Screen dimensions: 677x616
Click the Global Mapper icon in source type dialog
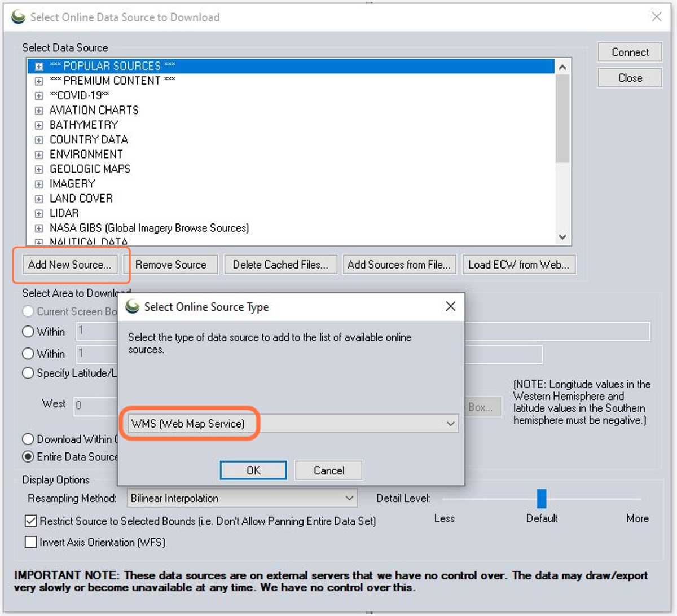click(133, 306)
